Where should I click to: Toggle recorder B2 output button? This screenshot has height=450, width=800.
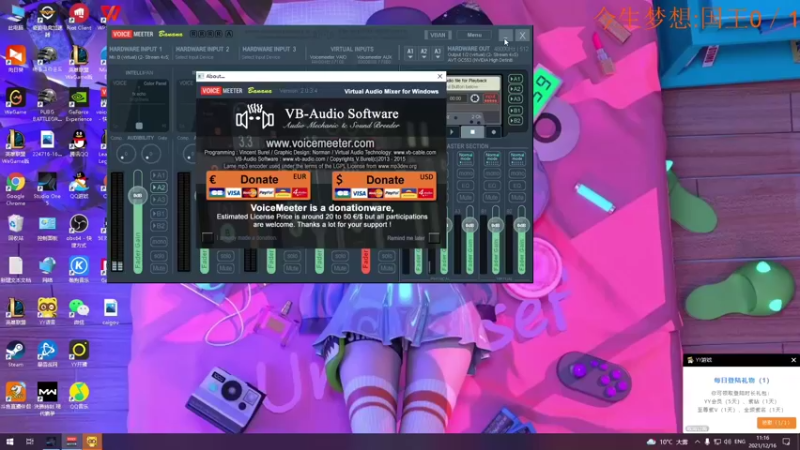pos(515,120)
